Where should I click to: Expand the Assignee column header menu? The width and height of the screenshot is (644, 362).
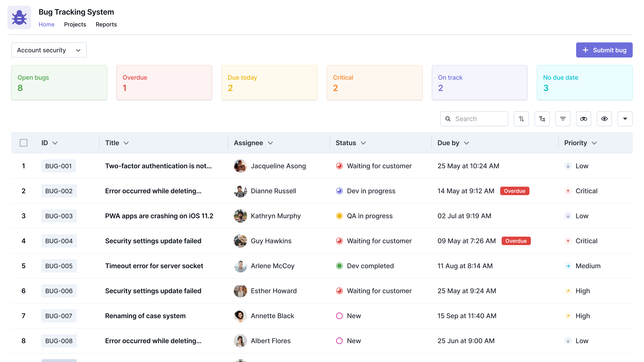pyautogui.click(x=270, y=143)
